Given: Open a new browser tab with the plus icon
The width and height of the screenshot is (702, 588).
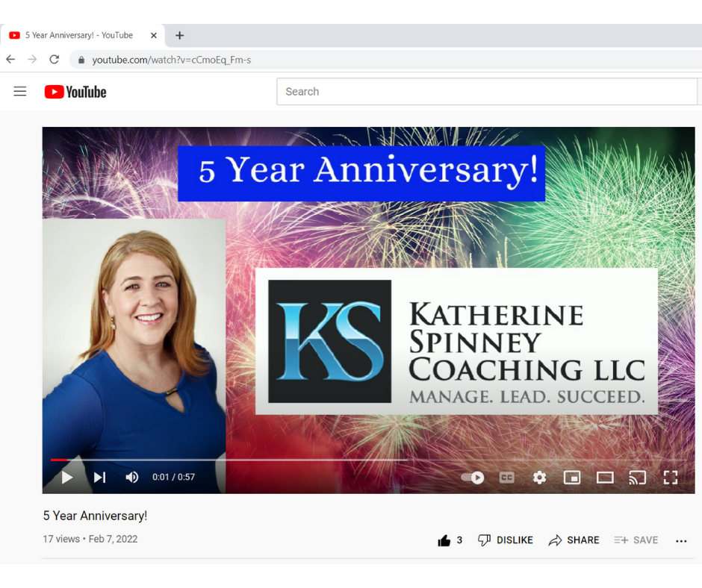Looking at the screenshot, I should tap(179, 35).
